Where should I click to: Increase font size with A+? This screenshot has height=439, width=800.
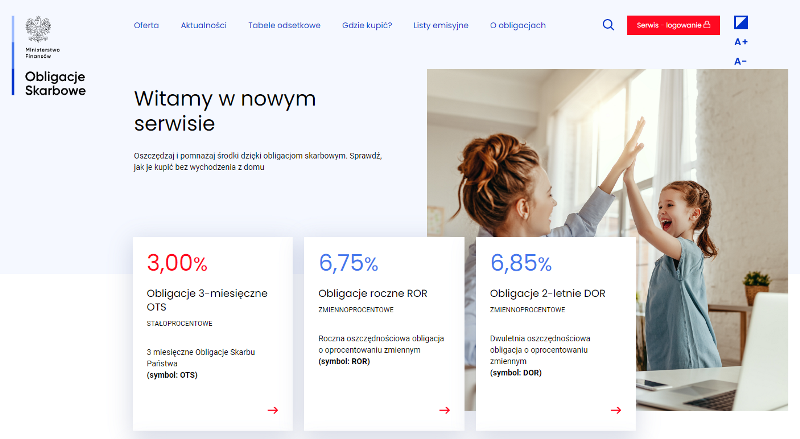click(x=740, y=42)
